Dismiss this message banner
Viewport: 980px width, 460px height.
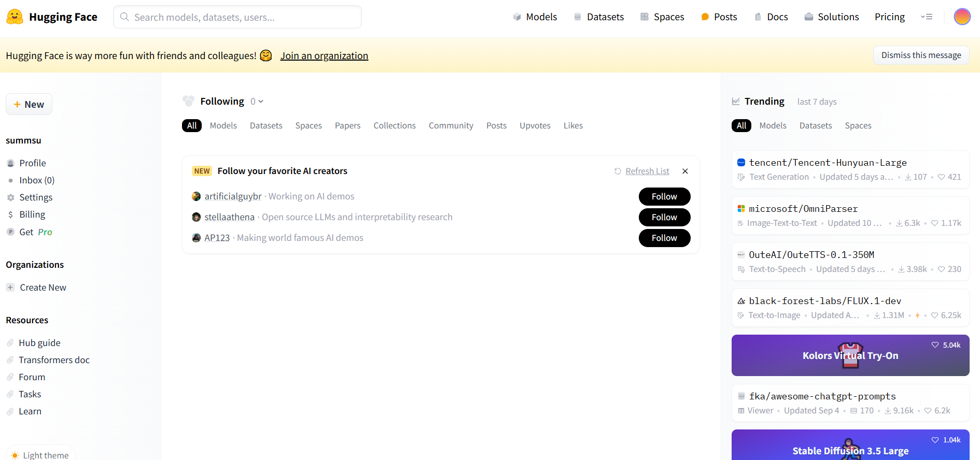point(921,55)
